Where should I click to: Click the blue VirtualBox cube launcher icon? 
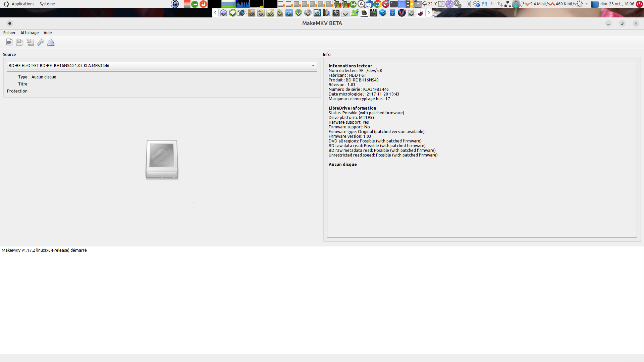(383, 13)
